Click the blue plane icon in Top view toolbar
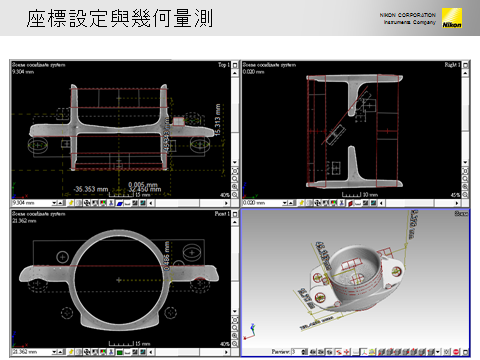 [119, 203]
